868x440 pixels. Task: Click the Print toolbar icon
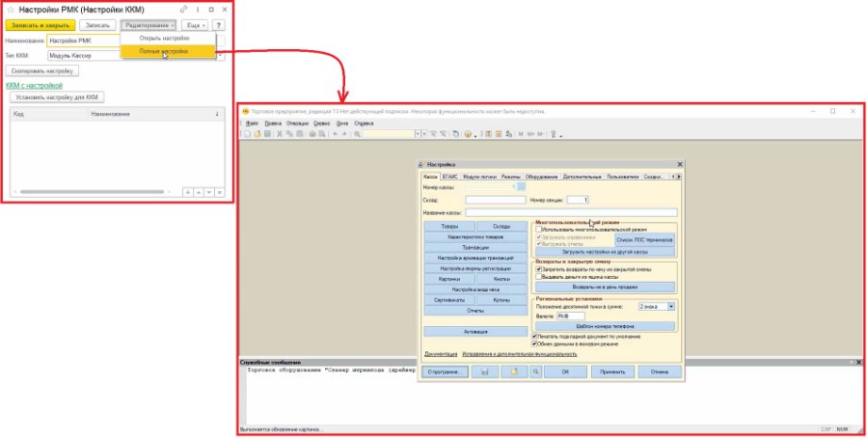coord(312,134)
